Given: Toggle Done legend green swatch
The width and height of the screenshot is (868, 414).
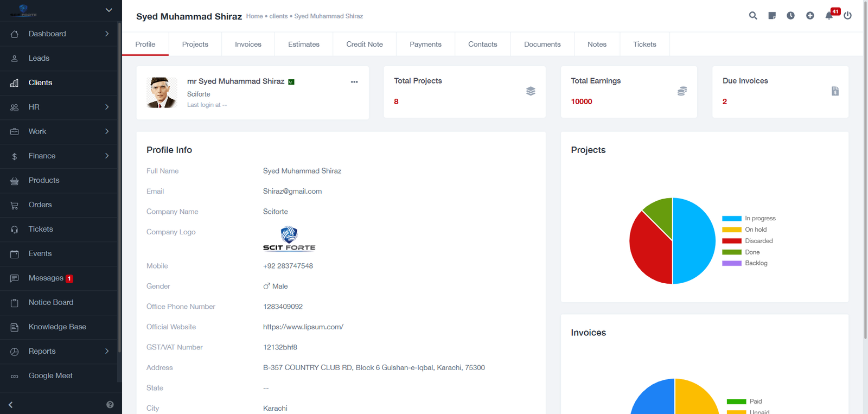Looking at the screenshot, I should point(732,252).
